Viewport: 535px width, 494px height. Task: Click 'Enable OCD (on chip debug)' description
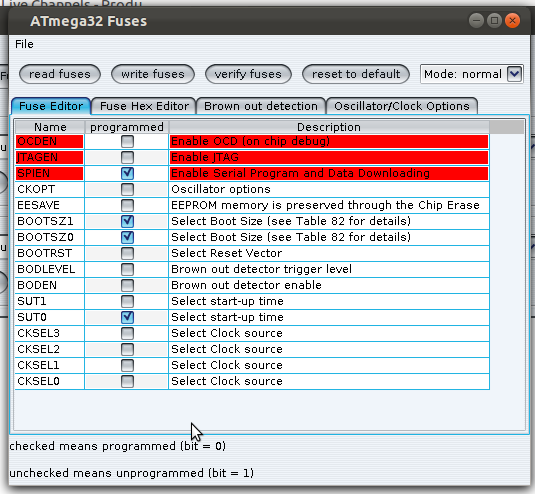tap(329, 141)
